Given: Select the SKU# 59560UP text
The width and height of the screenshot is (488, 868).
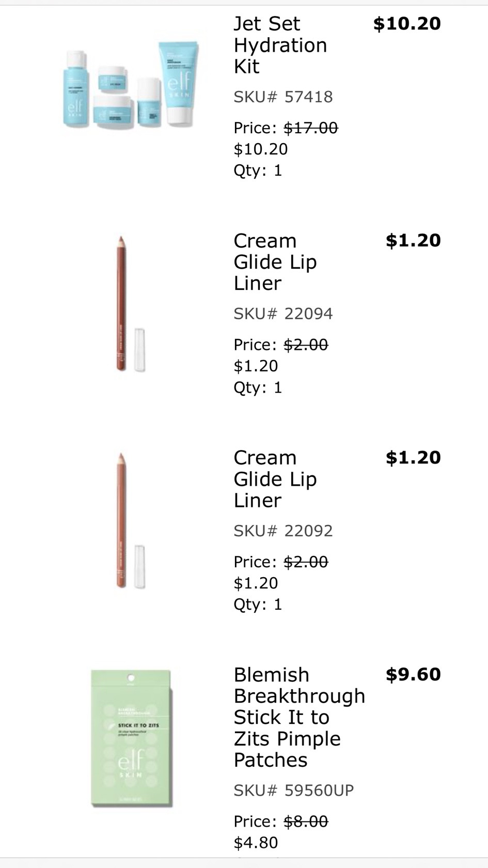Looking at the screenshot, I should 293,790.
